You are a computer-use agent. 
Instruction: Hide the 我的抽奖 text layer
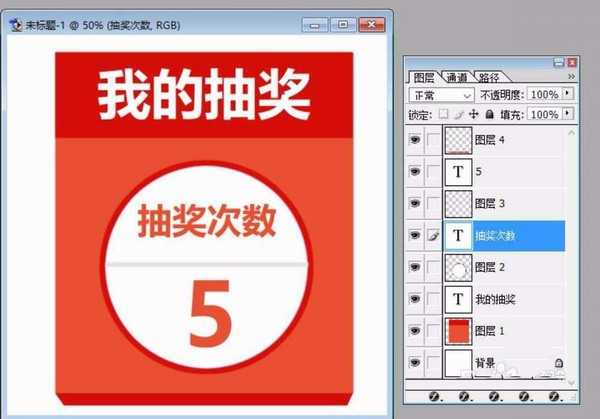coord(414,298)
